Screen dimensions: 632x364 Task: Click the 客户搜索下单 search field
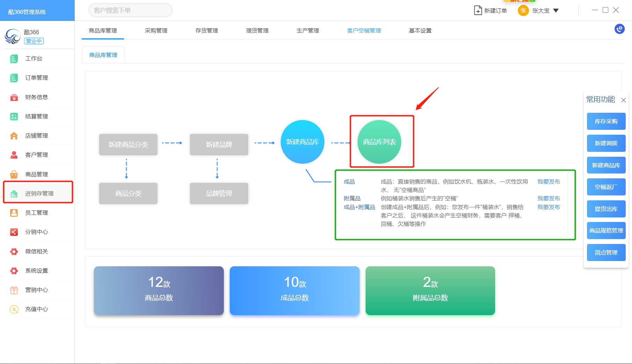coord(130,10)
